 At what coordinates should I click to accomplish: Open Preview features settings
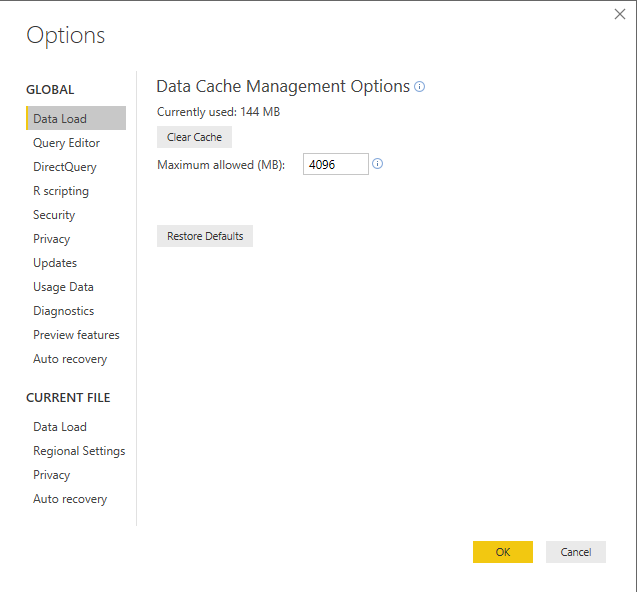(76, 335)
